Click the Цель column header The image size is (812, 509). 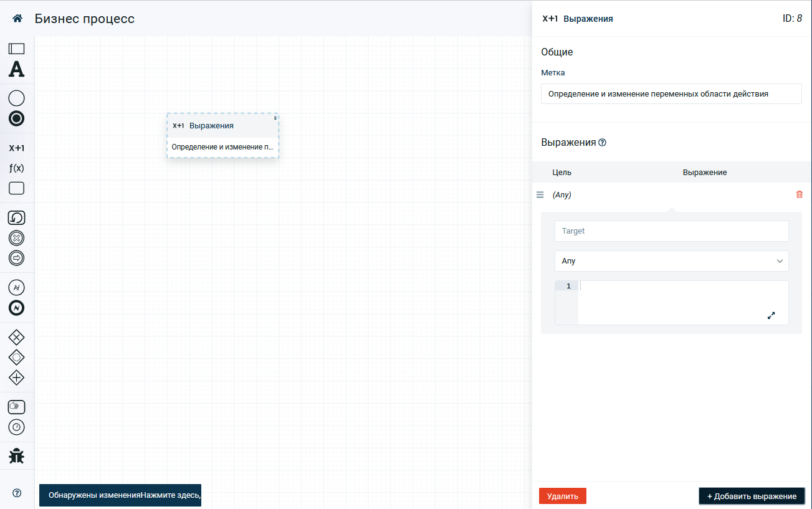coord(562,172)
